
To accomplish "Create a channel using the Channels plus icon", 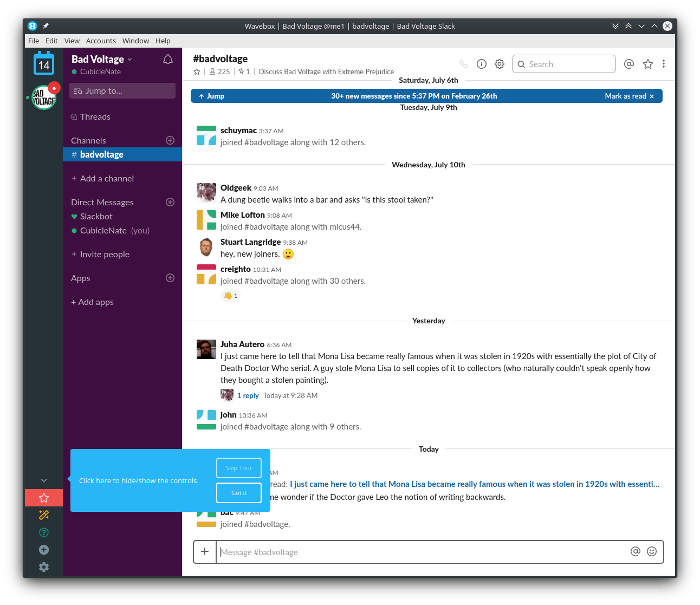I will point(170,140).
